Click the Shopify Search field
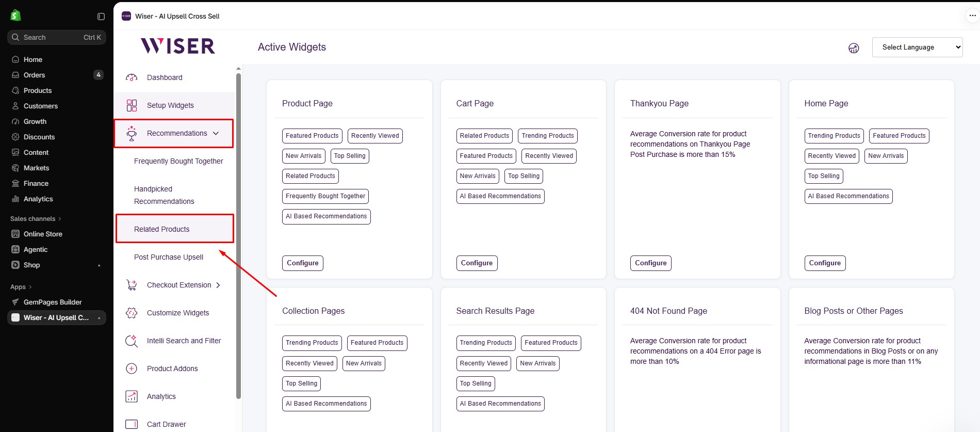 (57, 37)
